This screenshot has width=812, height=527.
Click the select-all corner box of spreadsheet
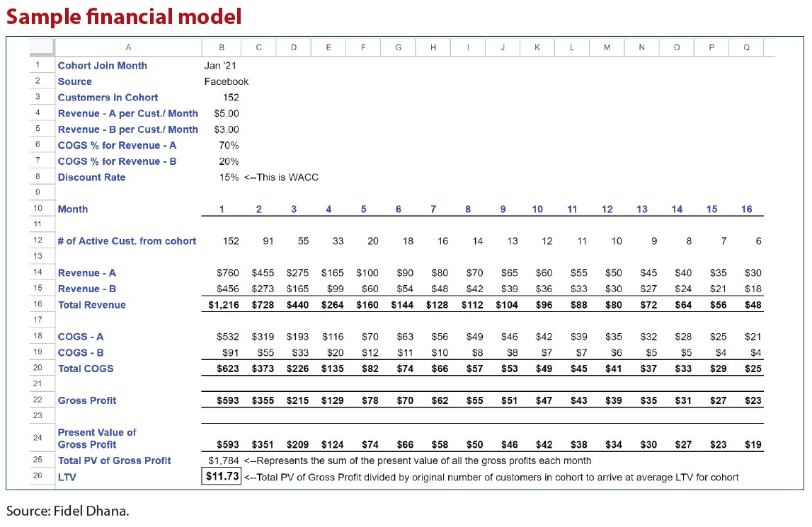pos(42,47)
